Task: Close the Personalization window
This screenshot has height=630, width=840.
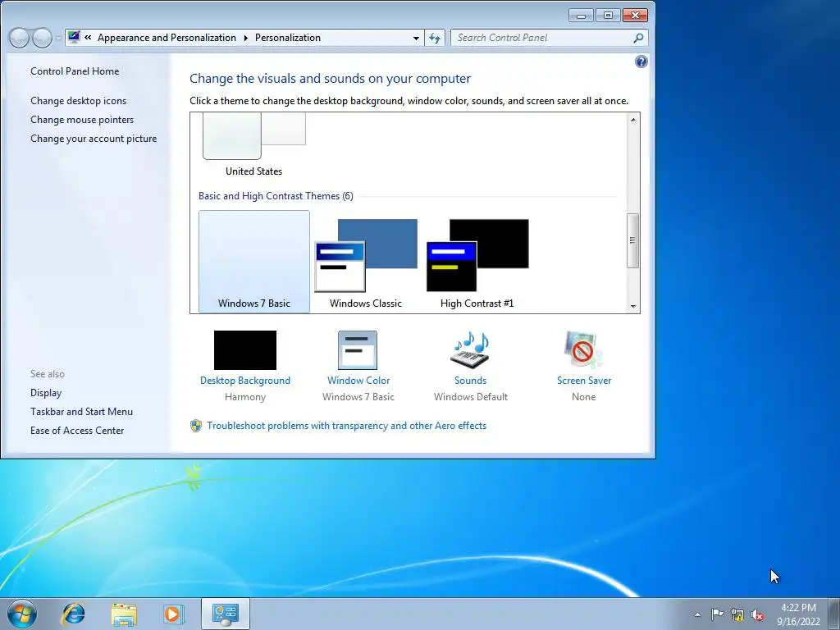Action: tap(635, 16)
